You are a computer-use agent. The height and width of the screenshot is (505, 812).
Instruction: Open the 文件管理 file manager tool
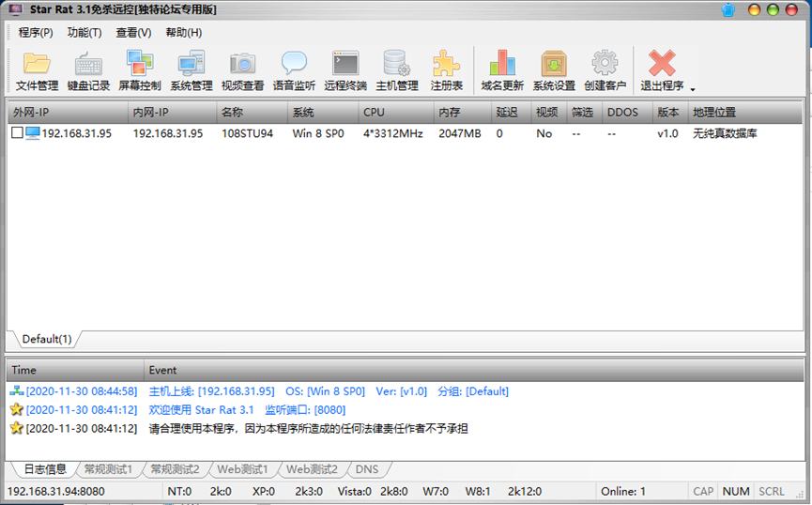click(37, 70)
